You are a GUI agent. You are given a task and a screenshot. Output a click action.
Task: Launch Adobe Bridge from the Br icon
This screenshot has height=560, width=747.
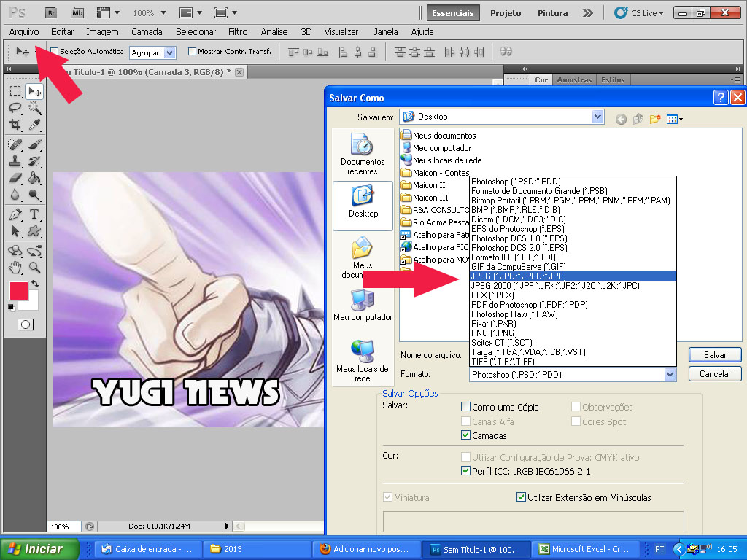pos(51,12)
